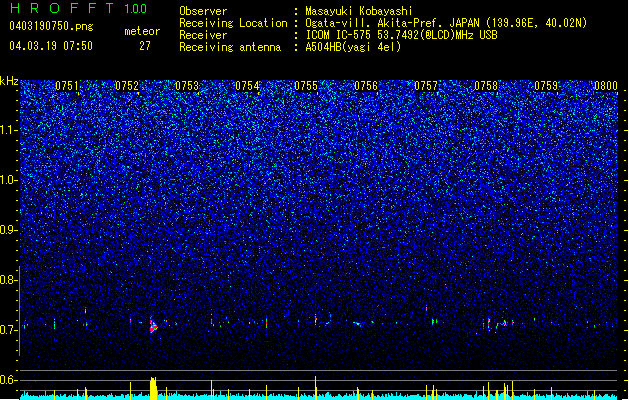Click the 0758 time marker
Viewport: 629px width, 400px height.
pos(486,86)
